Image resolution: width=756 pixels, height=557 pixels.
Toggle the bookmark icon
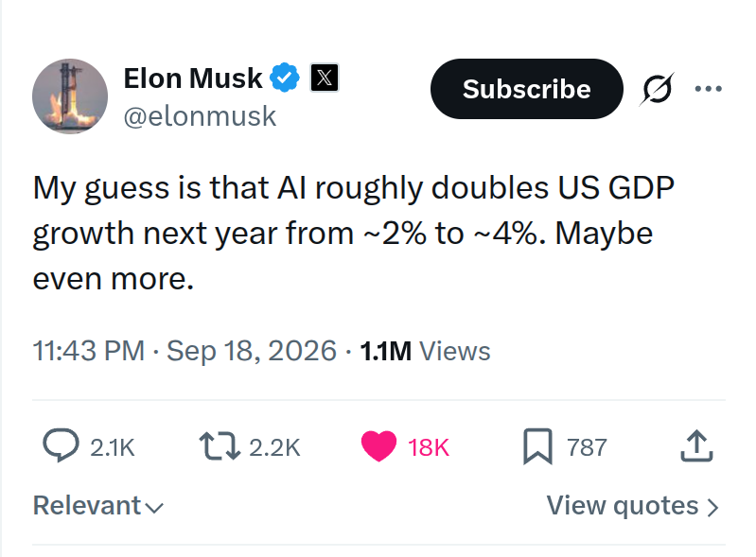tap(537, 446)
